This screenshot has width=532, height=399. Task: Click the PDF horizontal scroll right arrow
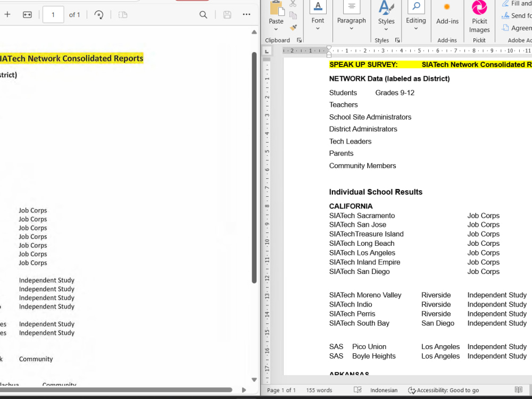pyautogui.click(x=244, y=390)
